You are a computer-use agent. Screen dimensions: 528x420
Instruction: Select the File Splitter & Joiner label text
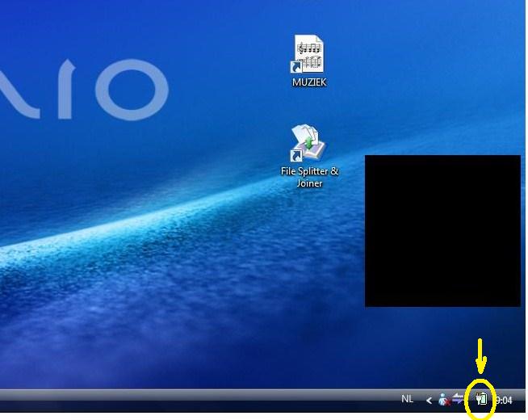click(x=309, y=177)
